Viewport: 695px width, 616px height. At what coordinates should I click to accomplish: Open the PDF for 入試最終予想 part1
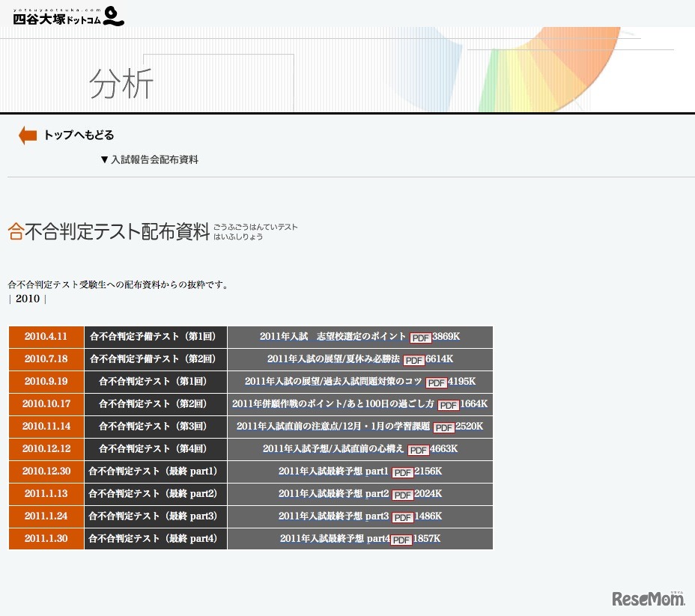pos(402,472)
